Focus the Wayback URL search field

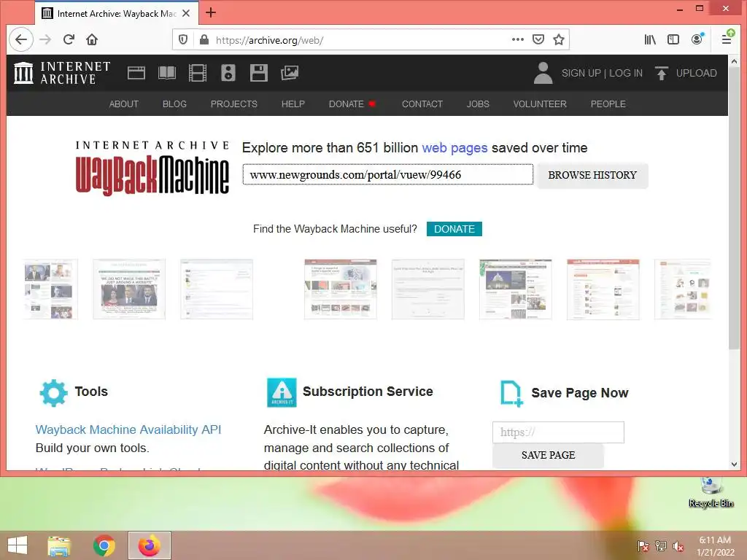click(x=388, y=175)
